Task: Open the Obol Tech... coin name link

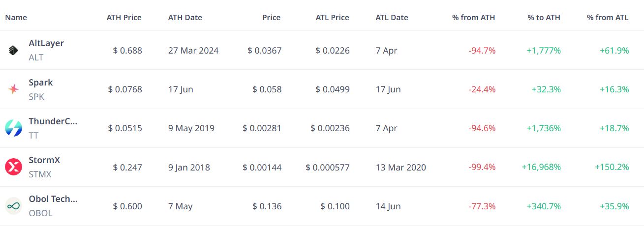Action: [x=53, y=199]
